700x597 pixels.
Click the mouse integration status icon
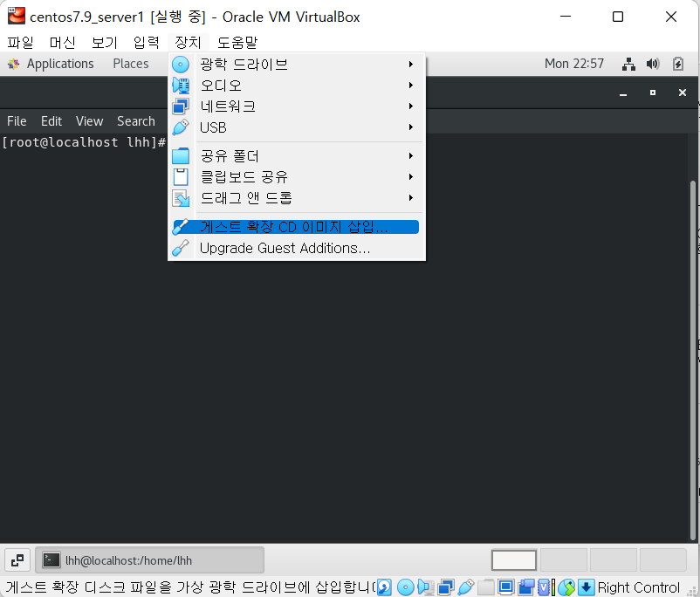[x=566, y=587]
